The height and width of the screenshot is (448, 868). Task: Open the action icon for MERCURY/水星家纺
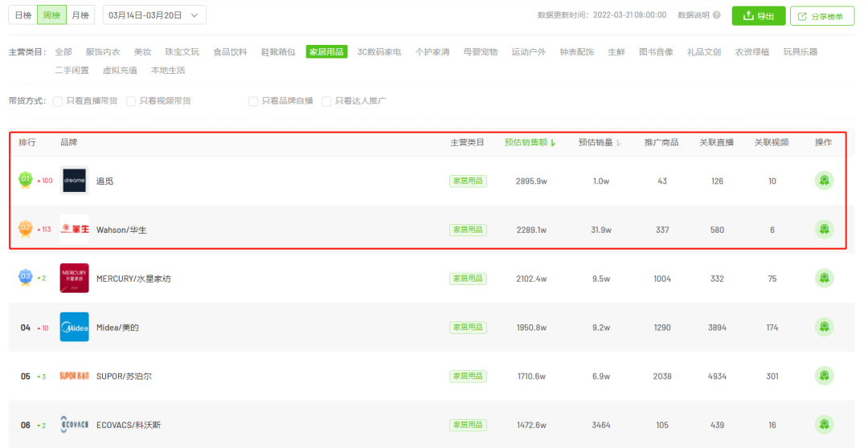824,278
